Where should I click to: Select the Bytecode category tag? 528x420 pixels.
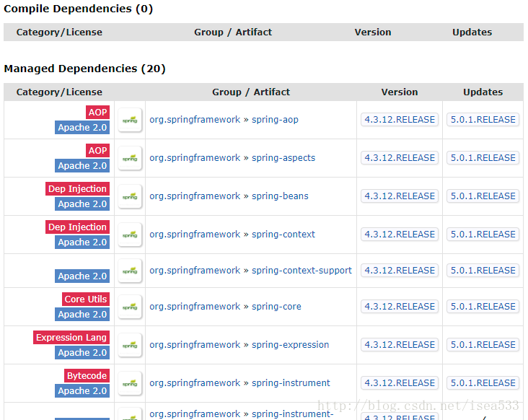tap(87, 375)
